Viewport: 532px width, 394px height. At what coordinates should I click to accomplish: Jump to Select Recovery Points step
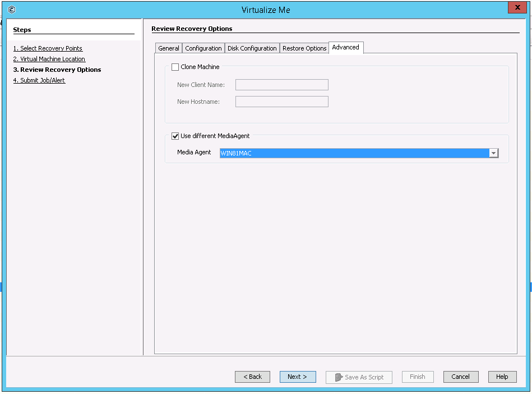click(48, 48)
